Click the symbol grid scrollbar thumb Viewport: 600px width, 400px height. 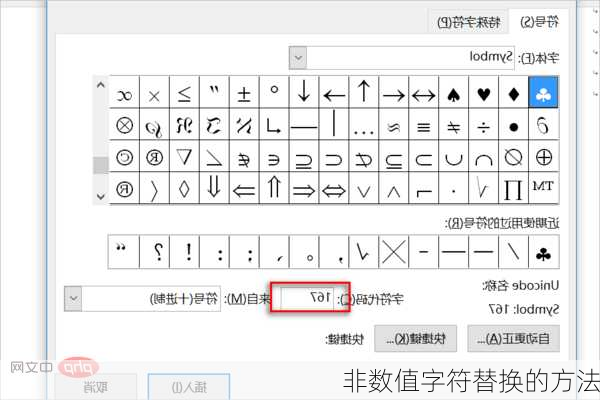(101, 165)
